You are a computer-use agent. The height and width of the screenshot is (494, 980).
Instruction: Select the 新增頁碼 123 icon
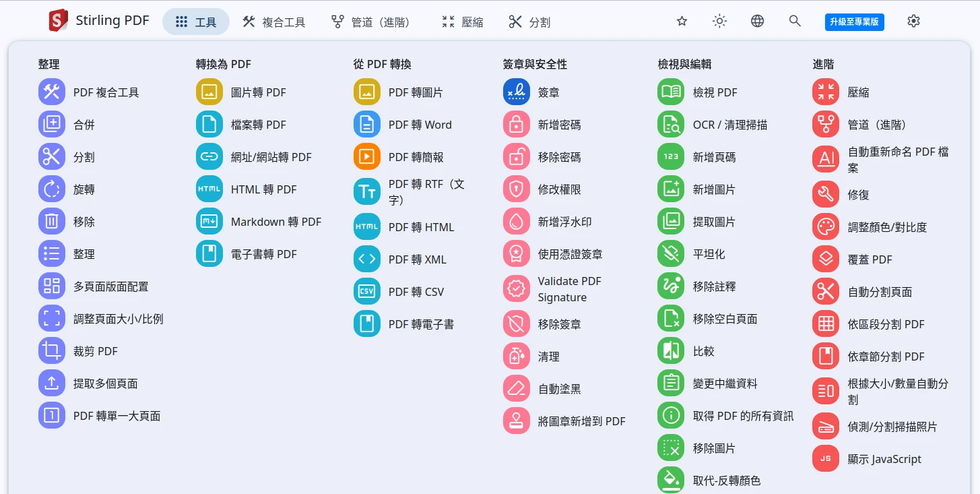click(x=671, y=156)
